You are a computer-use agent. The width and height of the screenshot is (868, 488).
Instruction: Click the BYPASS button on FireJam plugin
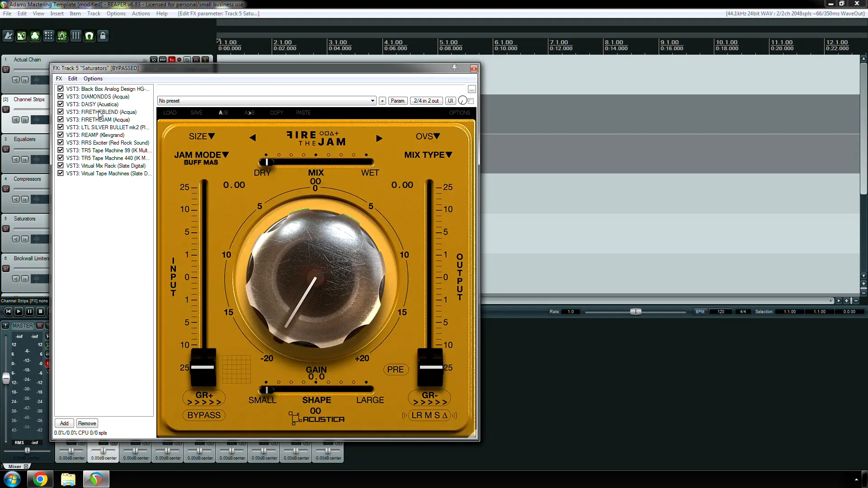tap(204, 415)
